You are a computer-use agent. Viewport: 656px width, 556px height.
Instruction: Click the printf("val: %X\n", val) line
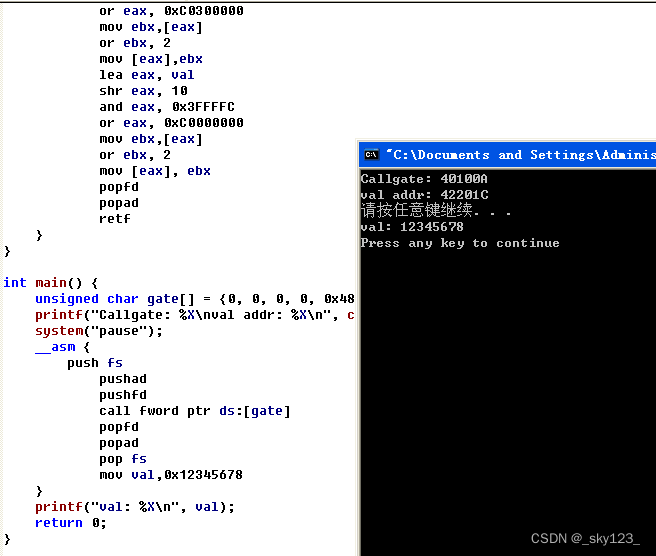click(x=135, y=507)
